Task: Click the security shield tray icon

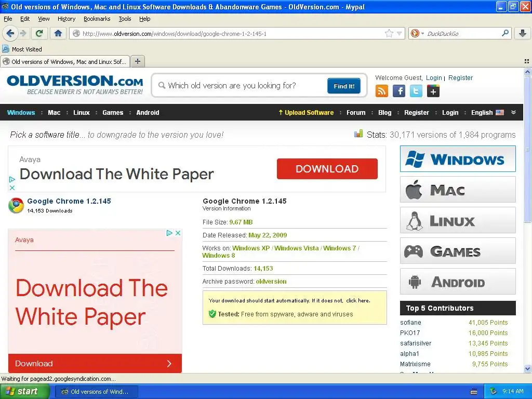Action: click(494, 391)
